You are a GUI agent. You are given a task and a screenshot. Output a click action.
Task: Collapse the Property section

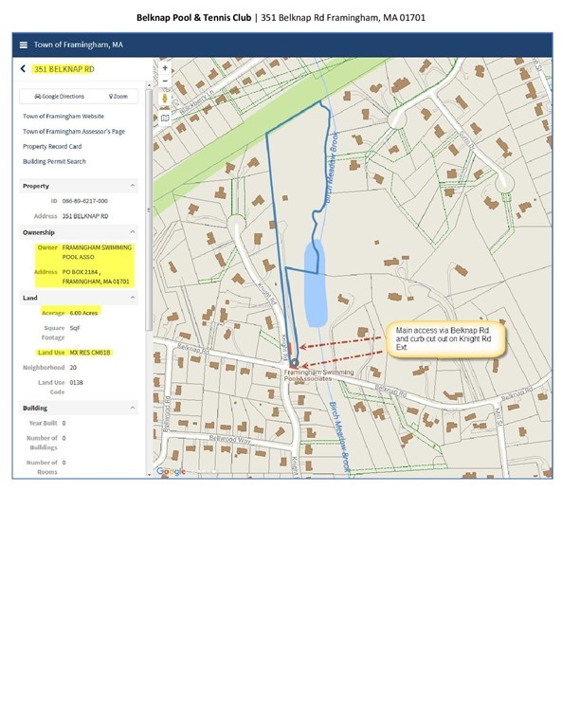tap(133, 186)
